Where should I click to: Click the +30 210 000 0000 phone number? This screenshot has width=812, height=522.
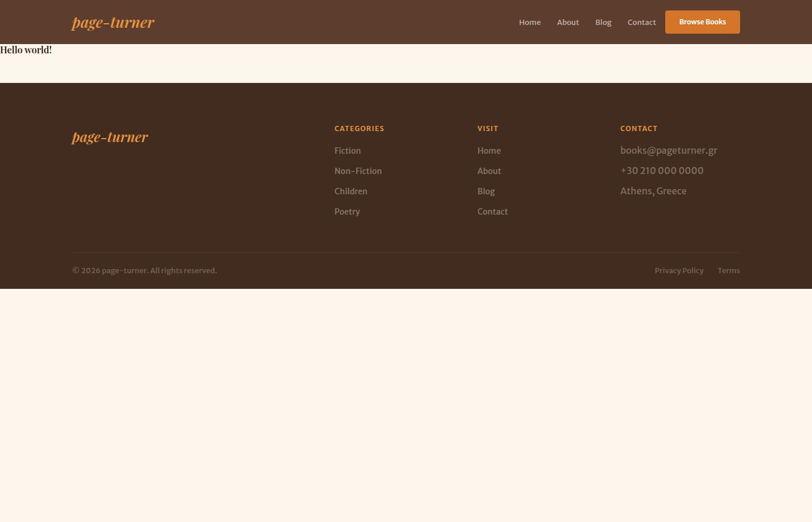[x=662, y=171]
